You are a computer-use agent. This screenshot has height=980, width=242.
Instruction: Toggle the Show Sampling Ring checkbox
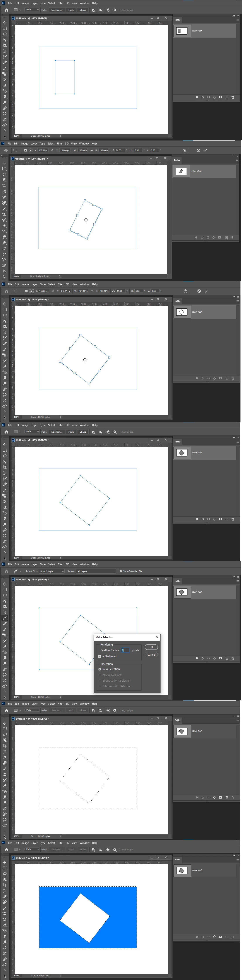pos(121,571)
